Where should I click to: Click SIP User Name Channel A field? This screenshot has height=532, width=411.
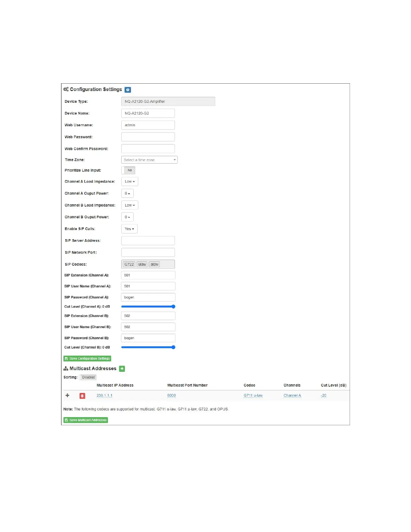click(148, 286)
